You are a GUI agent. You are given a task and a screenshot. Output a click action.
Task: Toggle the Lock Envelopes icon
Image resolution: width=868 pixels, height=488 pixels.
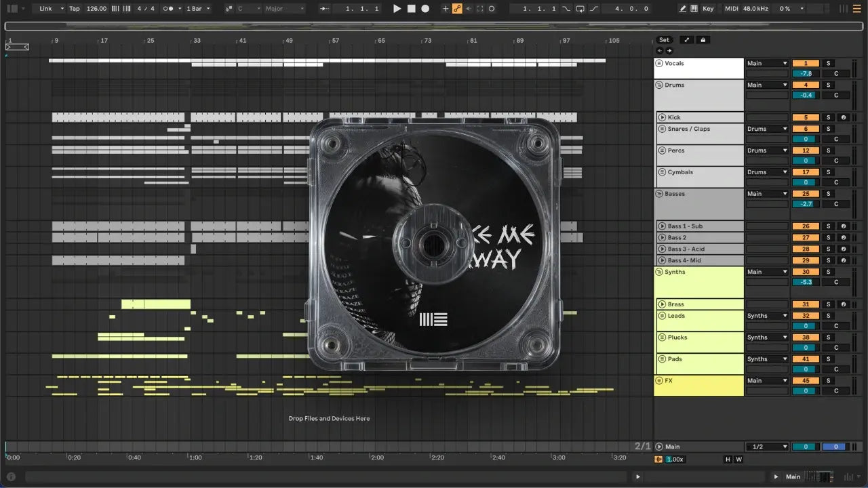pos(703,40)
